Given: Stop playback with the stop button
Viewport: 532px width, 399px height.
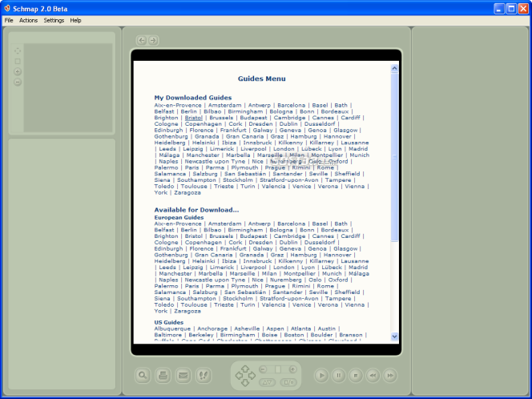Looking at the screenshot, I should 356,376.
